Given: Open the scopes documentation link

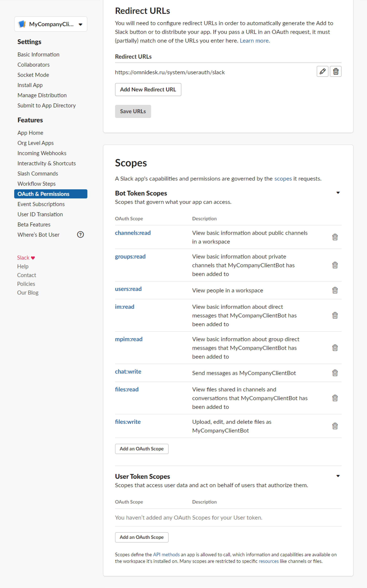Looking at the screenshot, I should click(x=283, y=179).
